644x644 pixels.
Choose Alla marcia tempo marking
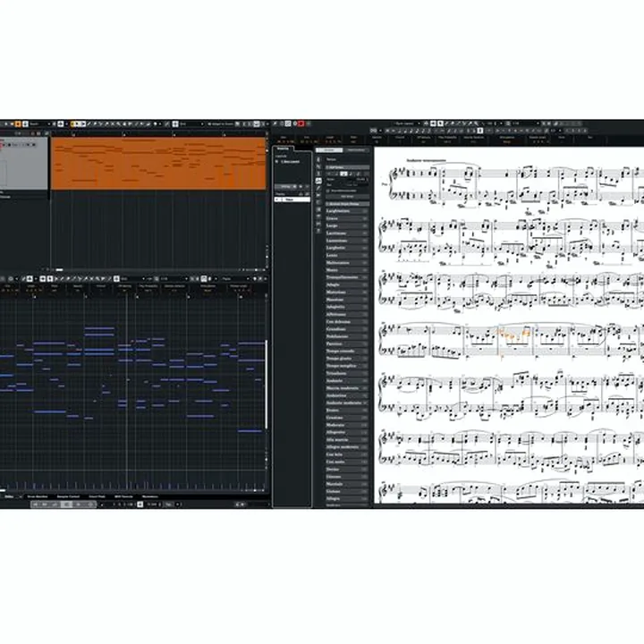click(x=347, y=439)
